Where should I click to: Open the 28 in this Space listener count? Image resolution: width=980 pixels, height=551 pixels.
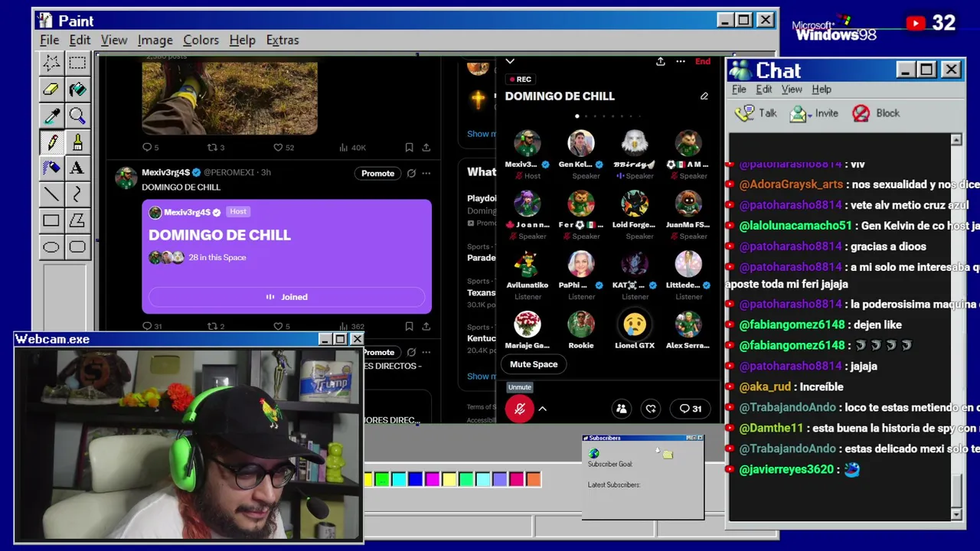[x=217, y=258]
